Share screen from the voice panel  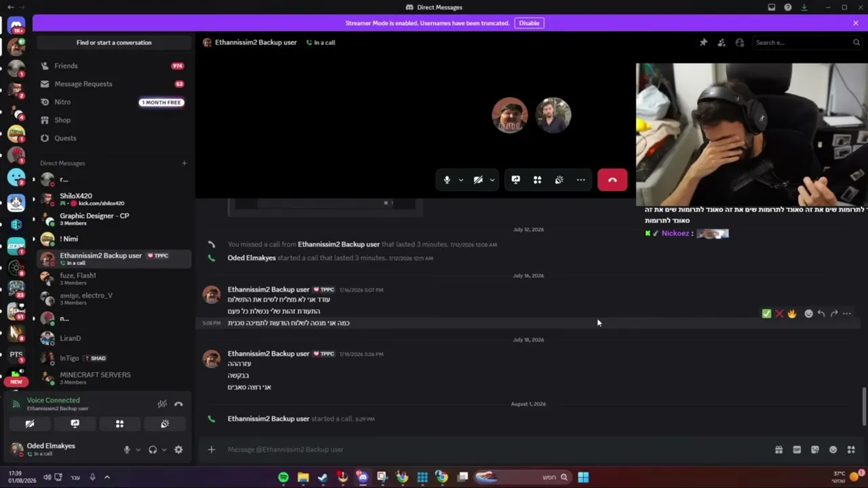click(x=75, y=424)
